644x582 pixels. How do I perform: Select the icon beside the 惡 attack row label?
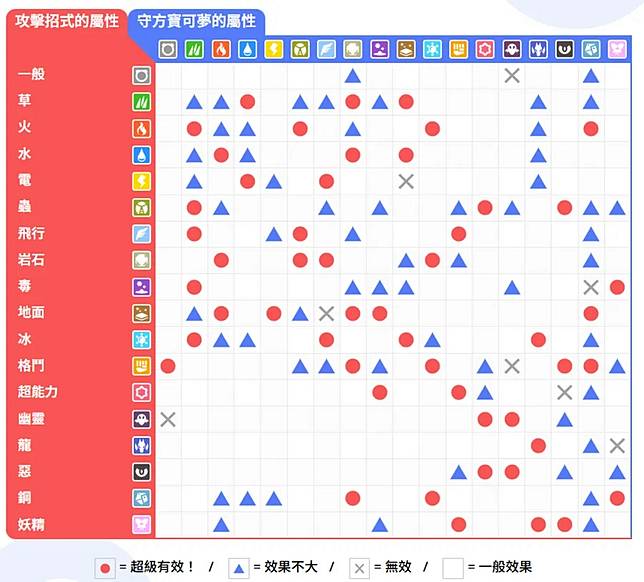click(141, 472)
